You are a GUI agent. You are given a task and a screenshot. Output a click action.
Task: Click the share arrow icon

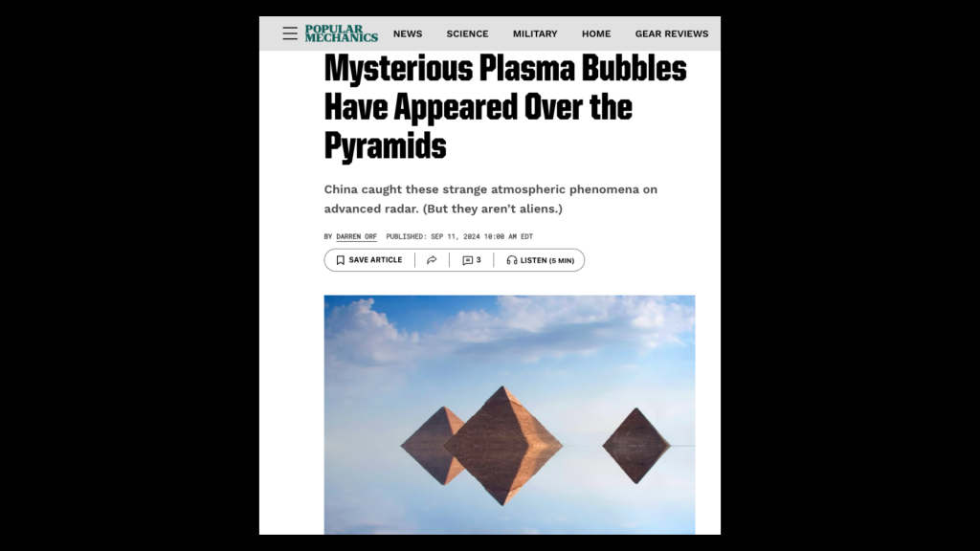pos(432,260)
